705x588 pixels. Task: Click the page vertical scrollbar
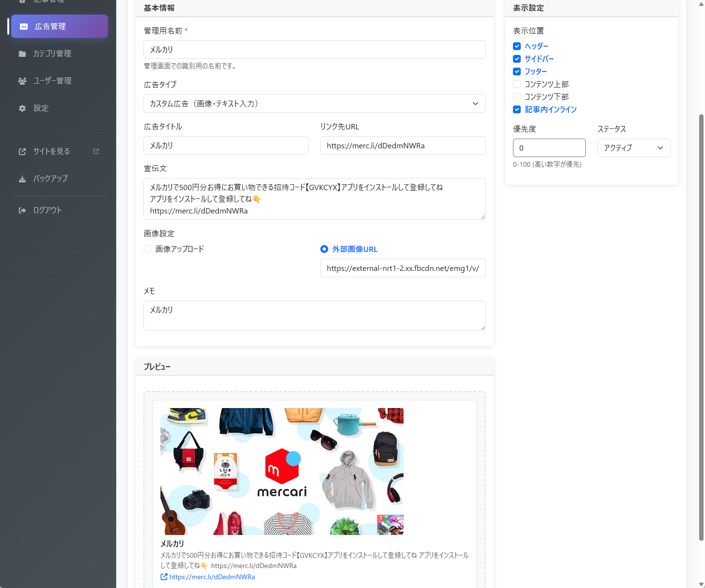tap(701, 326)
